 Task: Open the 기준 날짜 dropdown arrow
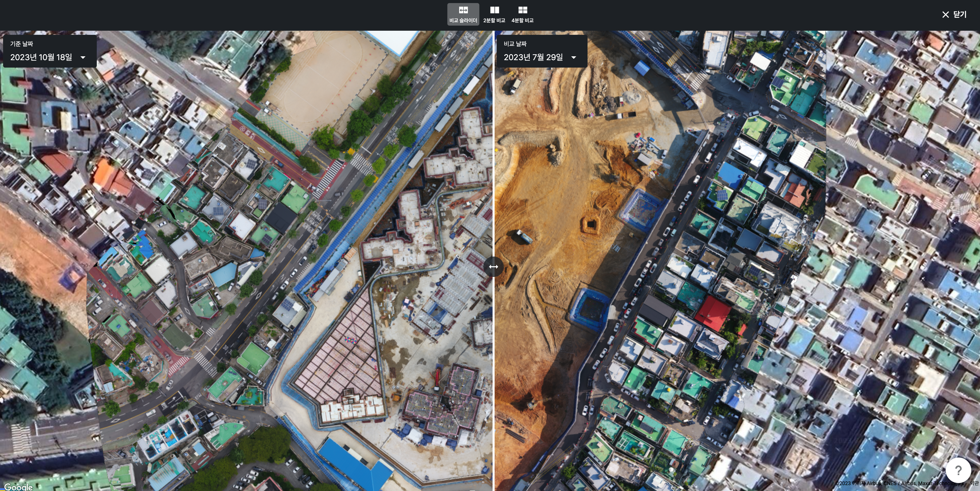tap(83, 57)
